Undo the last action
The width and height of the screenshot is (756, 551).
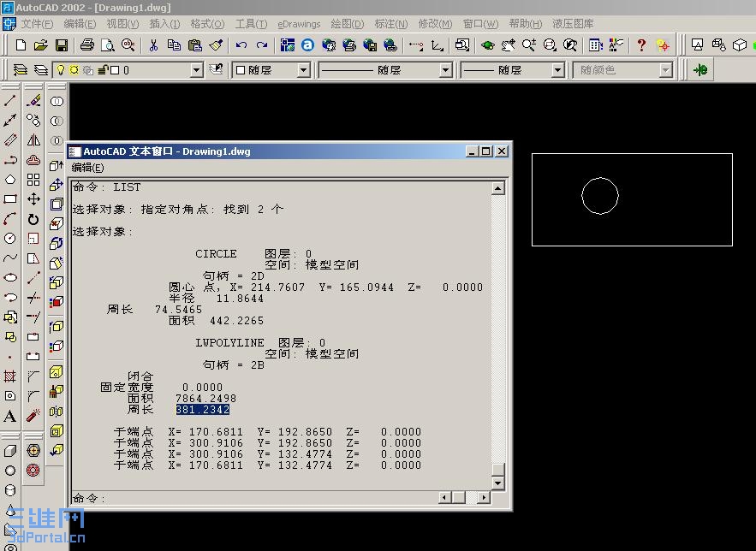tap(241, 45)
